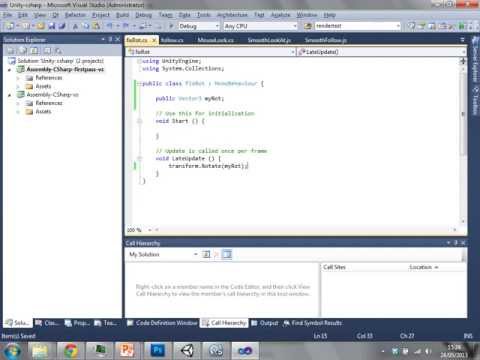Viewport: 480px width, 360px height.
Task: Switch to the Code Definition Window tab
Action: 162,323
